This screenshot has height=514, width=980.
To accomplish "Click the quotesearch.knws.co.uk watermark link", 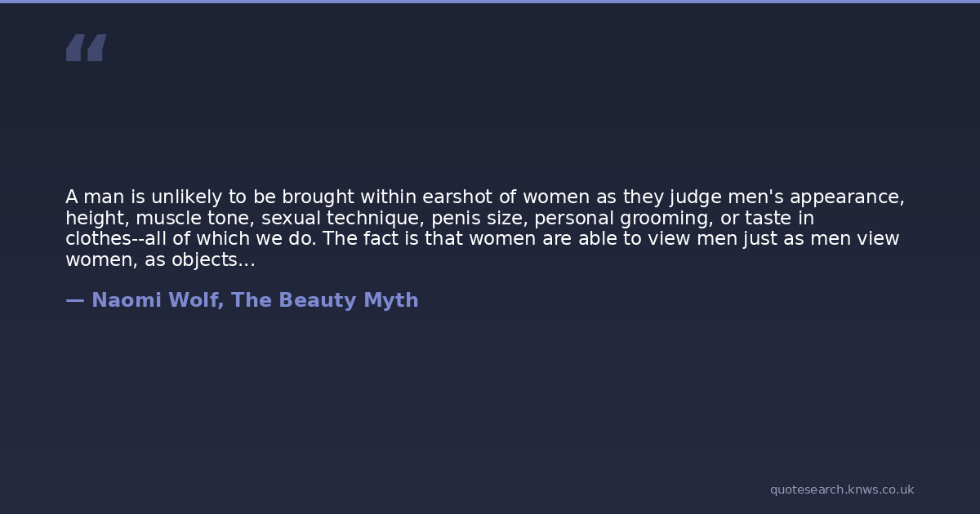I will click(841, 490).
